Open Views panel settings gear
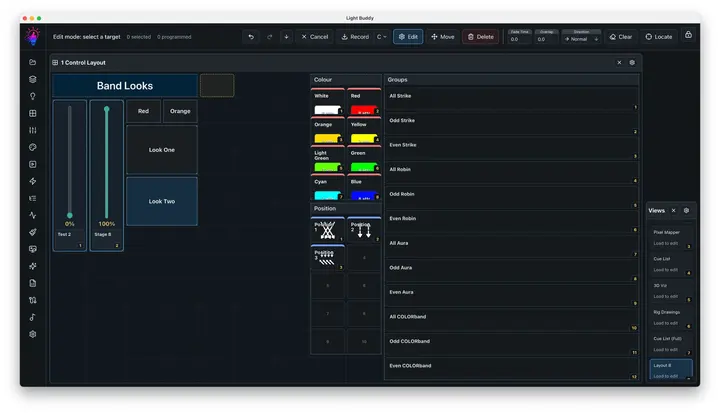The width and height of the screenshot is (720, 413). 686,210
